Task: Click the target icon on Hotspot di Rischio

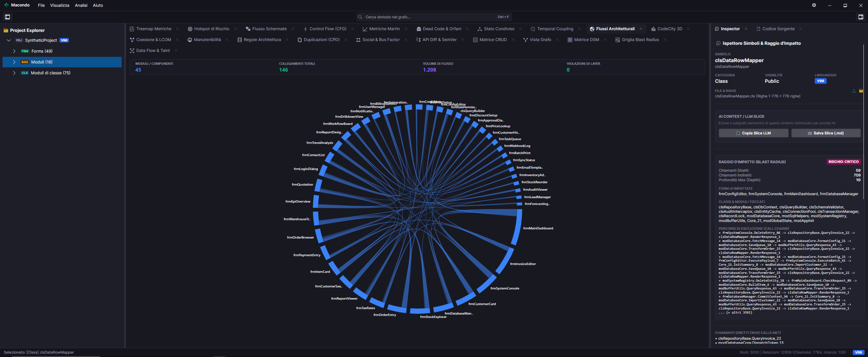Action: point(190,29)
